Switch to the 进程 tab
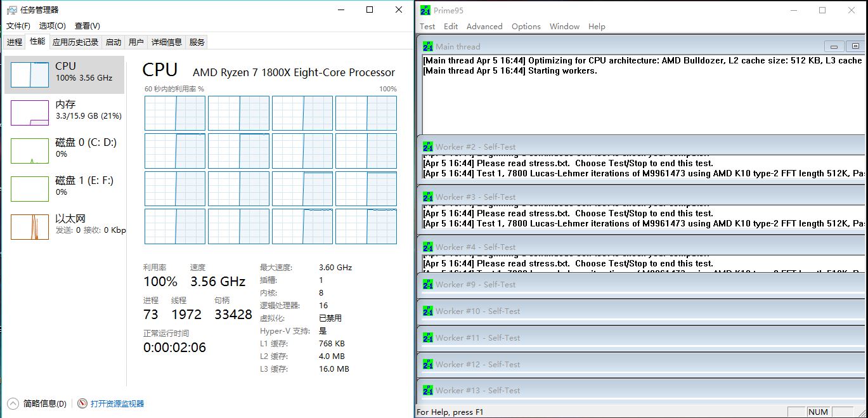Viewport: 868px width, 418px height. (x=15, y=42)
